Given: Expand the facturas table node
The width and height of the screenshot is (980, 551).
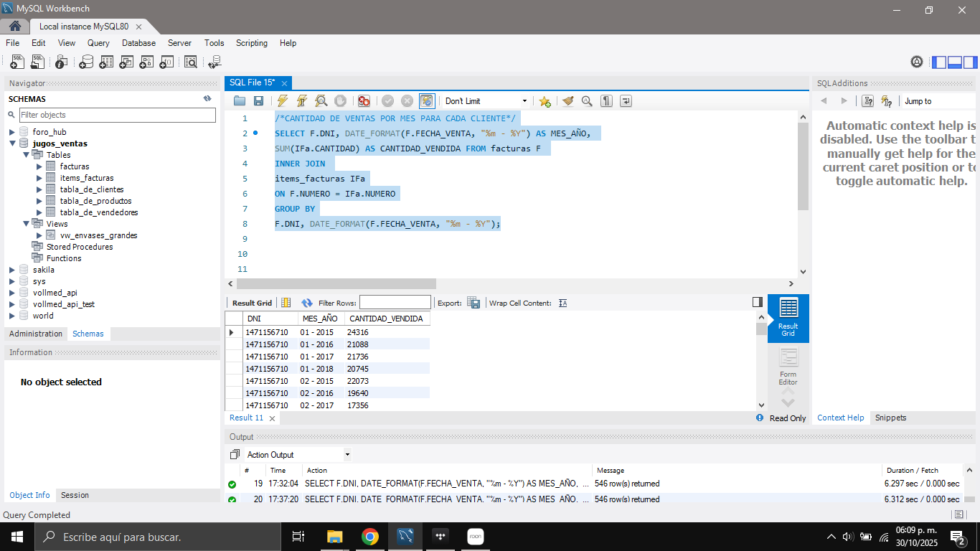Looking at the screenshot, I should 39,166.
